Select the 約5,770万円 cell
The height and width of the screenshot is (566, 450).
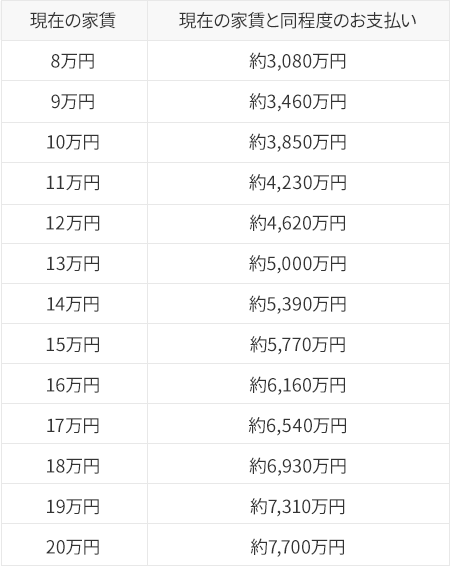click(298, 344)
